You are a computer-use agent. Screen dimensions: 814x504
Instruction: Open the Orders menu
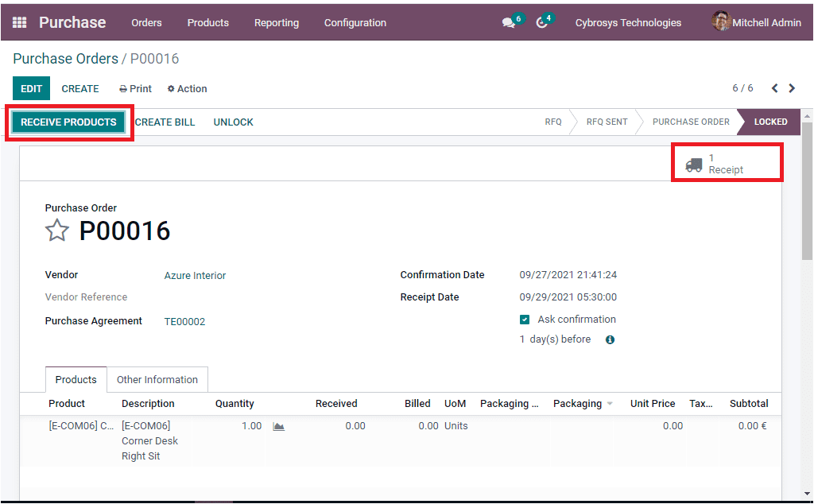[146, 23]
